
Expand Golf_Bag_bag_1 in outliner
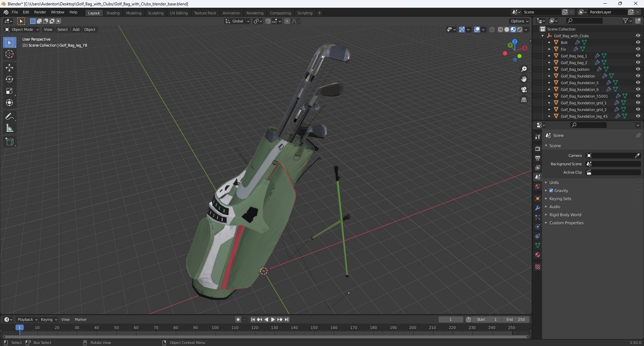click(549, 56)
